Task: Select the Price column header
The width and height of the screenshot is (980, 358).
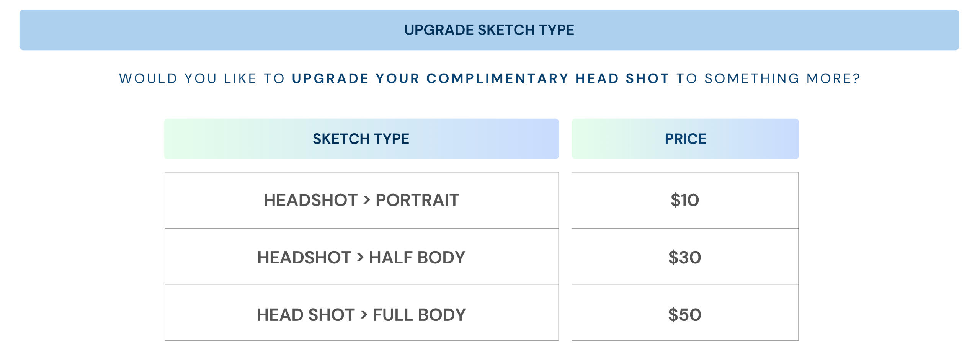Action: click(685, 139)
